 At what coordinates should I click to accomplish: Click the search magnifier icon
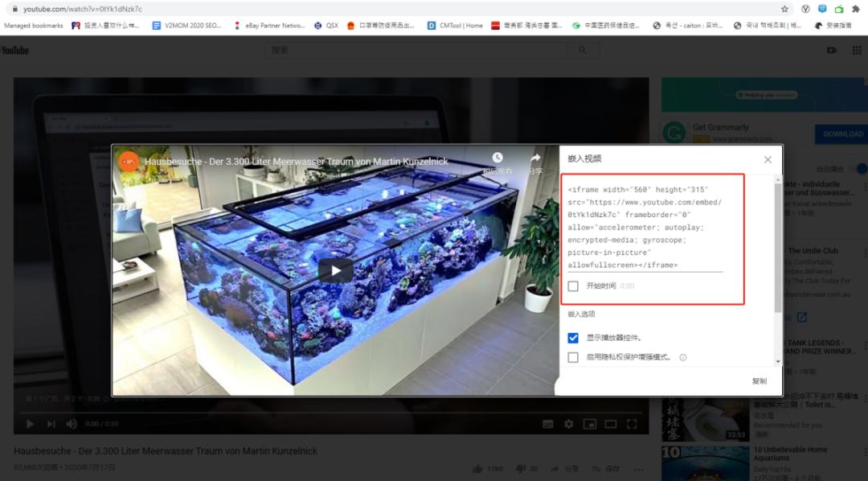coord(583,49)
